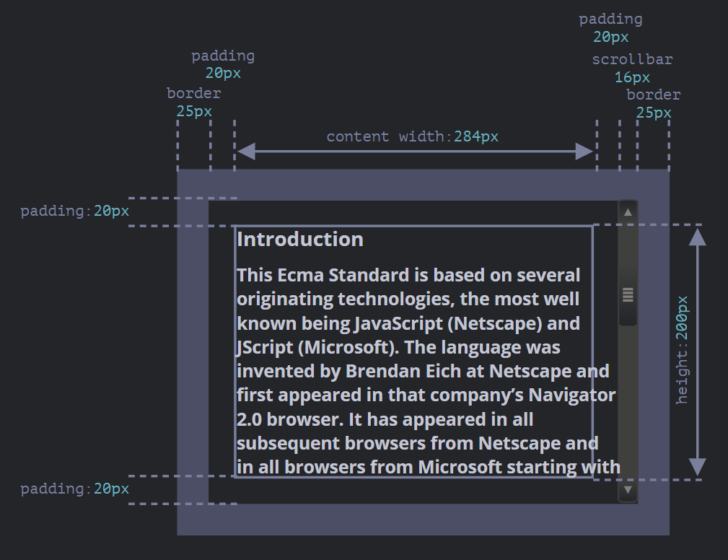Click the scrollbar up arrow button
Image resolution: width=728 pixels, height=560 pixels.
(628, 212)
